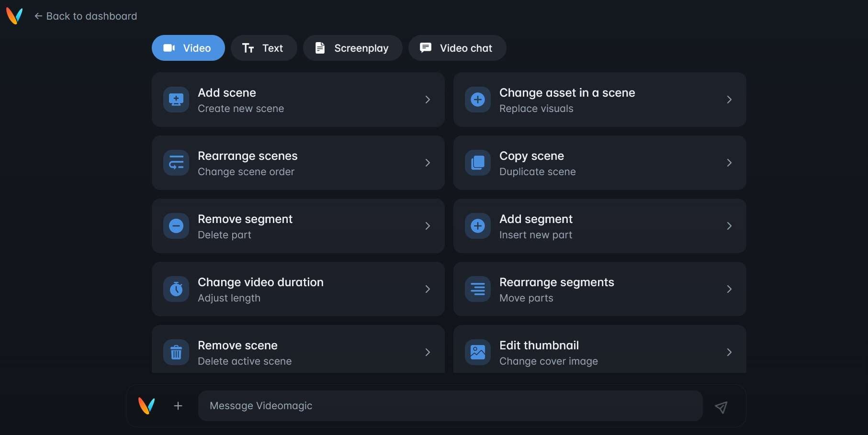
Task: Select the 'Replace visuals' subtitle text
Action: click(x=536, y=109)
